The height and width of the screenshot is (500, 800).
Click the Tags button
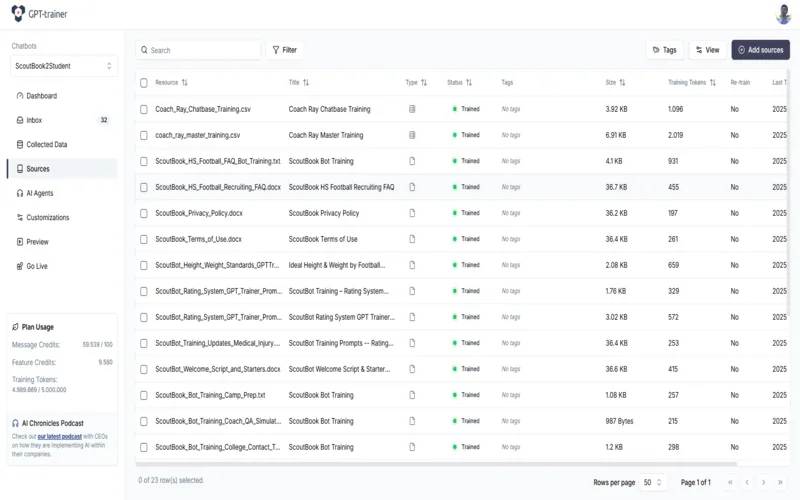[665, 50]
